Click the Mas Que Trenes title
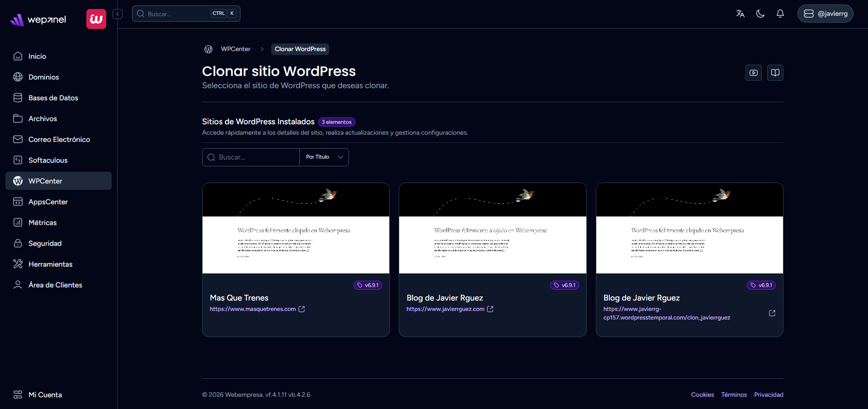Viewport: 868px width, 409px height. click(x=239, y=298)
